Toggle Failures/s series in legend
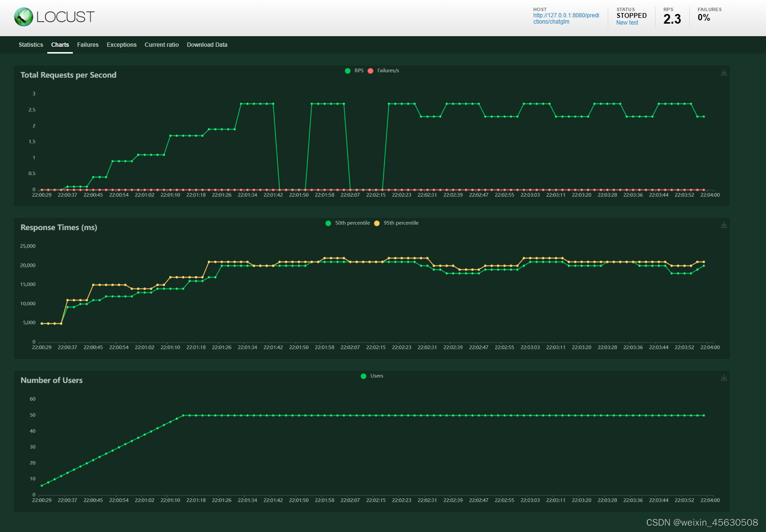Screen dimensions: 766x532 [x=383, y=71]
